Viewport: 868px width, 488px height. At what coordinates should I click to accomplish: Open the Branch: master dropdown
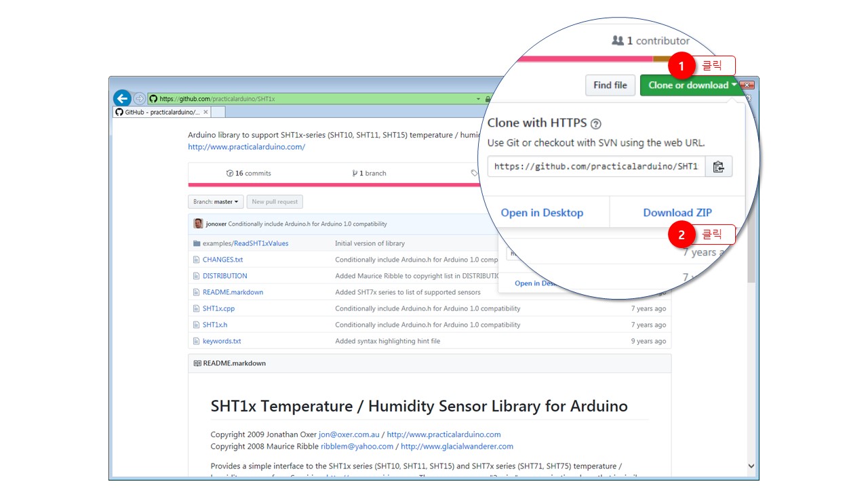coord(216,202)
